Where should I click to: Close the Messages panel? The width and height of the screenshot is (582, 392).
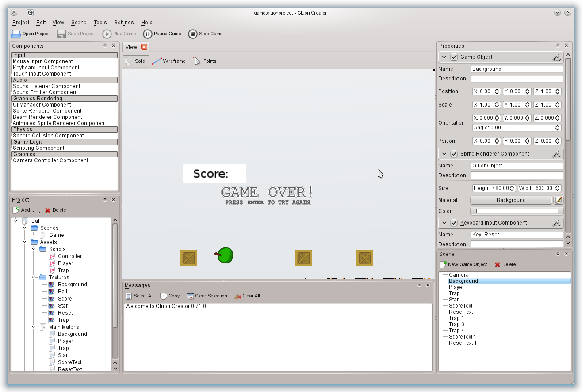tap(428, 285)
